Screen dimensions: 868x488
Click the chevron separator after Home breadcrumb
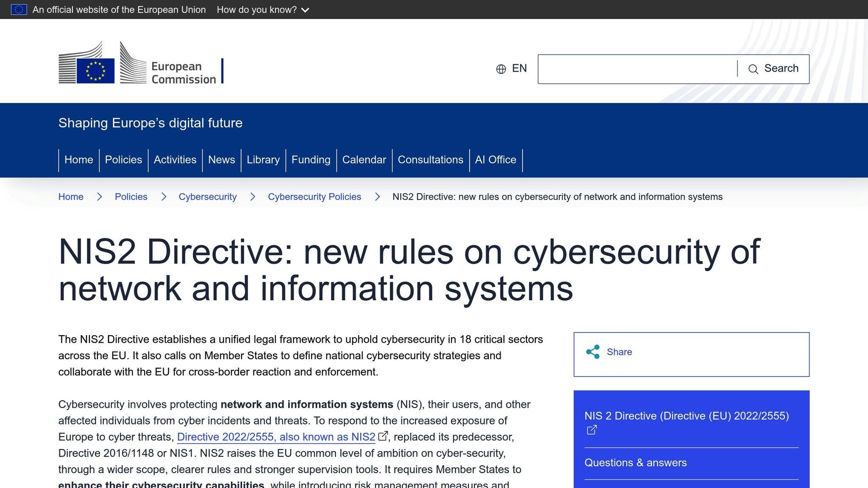(x=99, y=197)
